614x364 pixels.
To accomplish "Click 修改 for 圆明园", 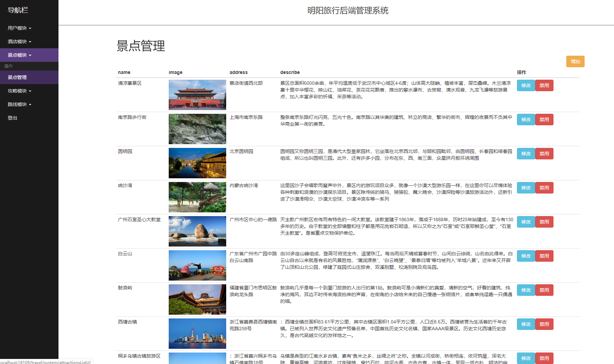I will [x=526, y=153].
